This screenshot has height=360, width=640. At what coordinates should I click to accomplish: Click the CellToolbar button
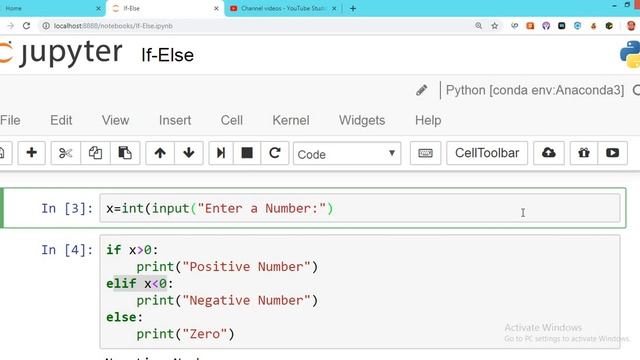[x=487, y=153]
